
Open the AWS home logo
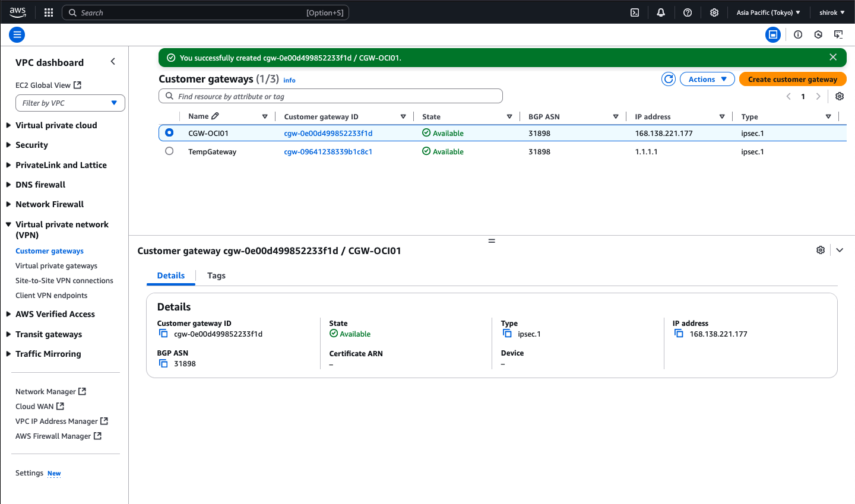tap(17, 12)
